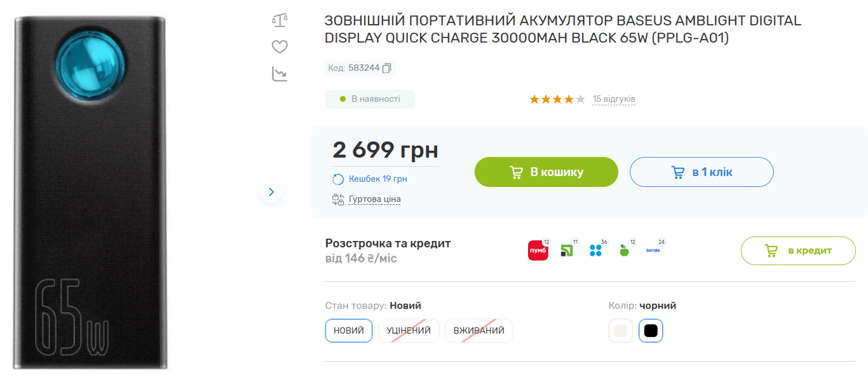
Task: Select the НОВИЙ condition option
Action: 348,331
